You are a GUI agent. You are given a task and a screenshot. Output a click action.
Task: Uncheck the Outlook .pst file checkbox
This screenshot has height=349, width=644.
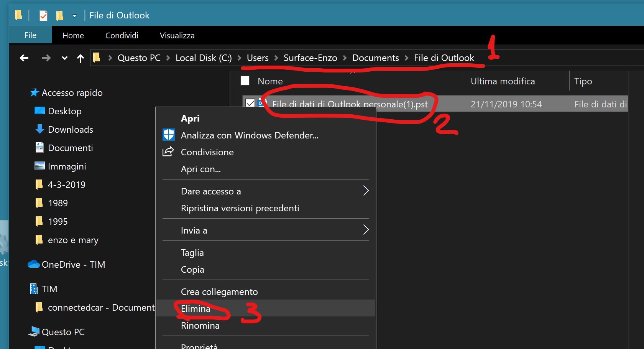coord(250,103)
